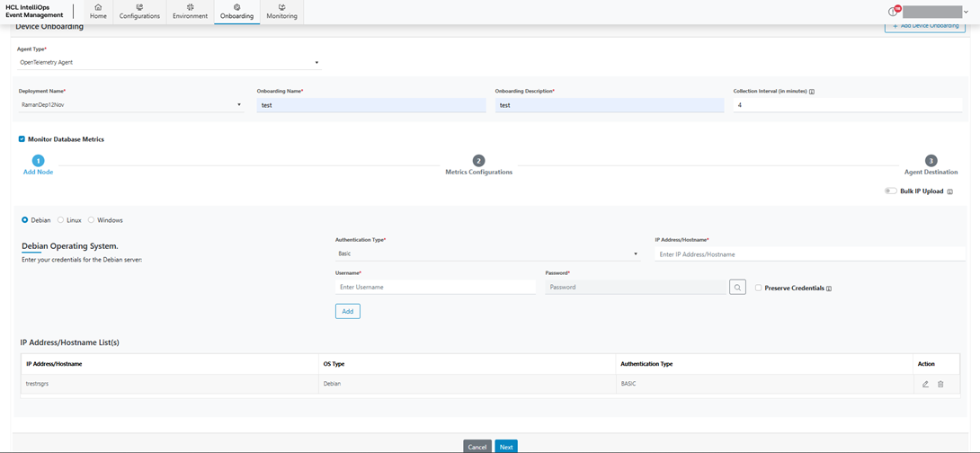
Task: Open the Authentication Type dropdown
Action: coord(487,253)
